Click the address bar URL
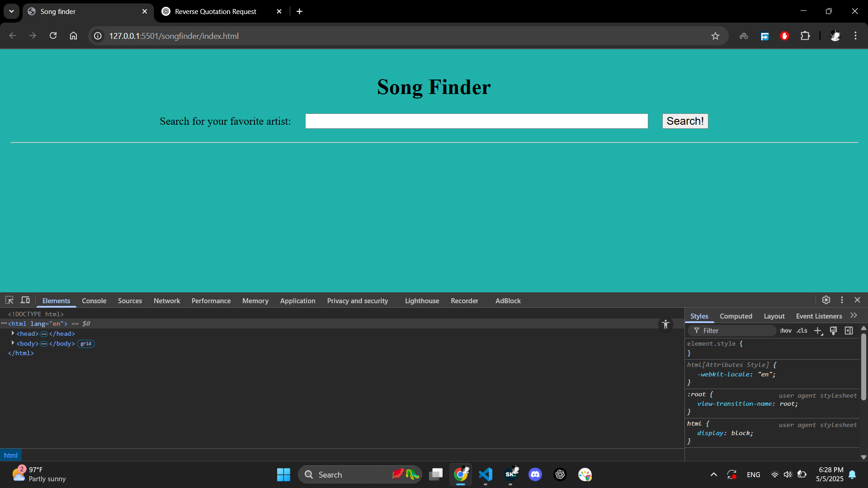The width and height of the screenshot is (868, 488). pyautogui.click(x=174, y=36)
